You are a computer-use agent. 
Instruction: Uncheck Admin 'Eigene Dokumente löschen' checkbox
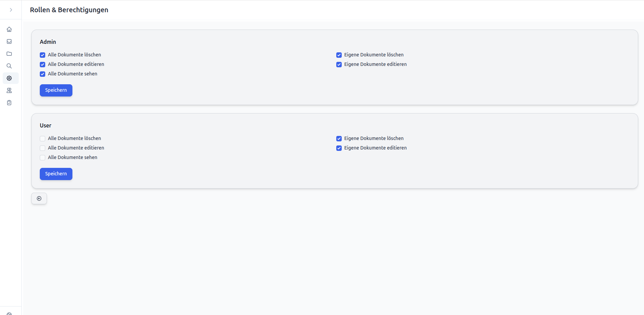339,55
